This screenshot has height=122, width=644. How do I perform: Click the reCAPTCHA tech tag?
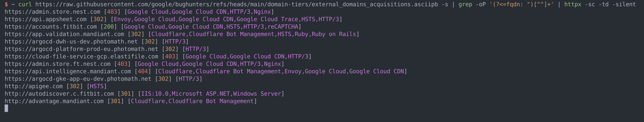283,27
